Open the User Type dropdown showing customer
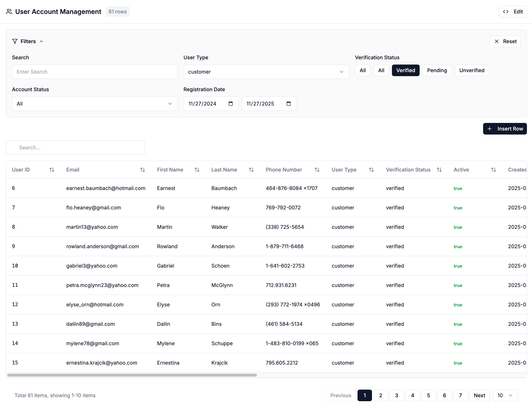The image size is (532, 413). (x=266, y=72)
